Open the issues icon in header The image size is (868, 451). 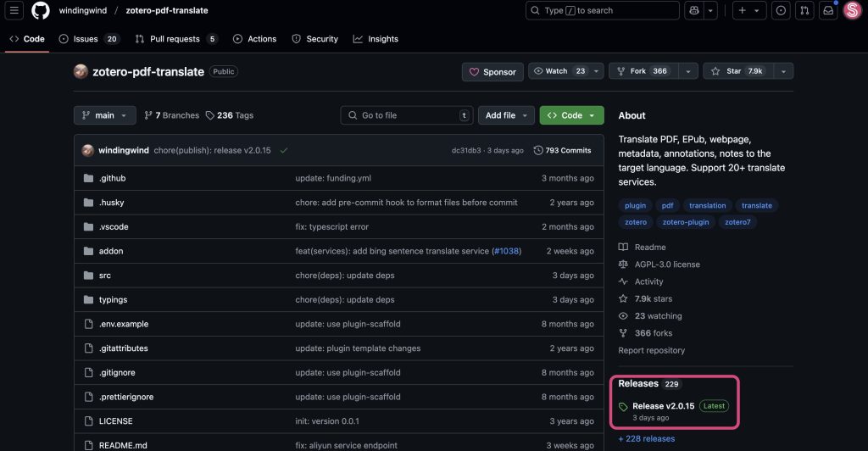781,11
